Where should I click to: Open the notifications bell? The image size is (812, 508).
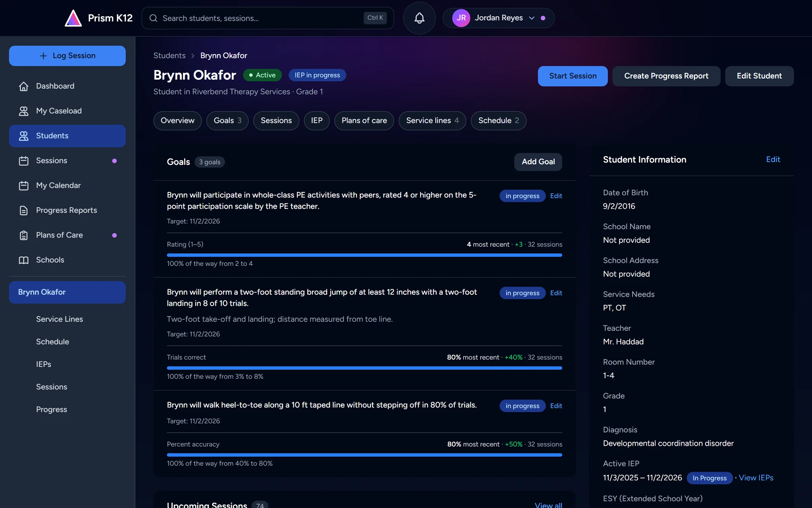pos(419,18)
